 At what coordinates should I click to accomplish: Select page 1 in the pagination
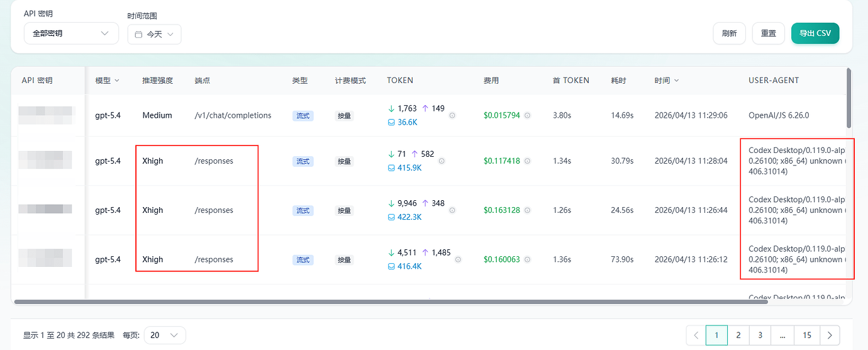coord(716,336)
